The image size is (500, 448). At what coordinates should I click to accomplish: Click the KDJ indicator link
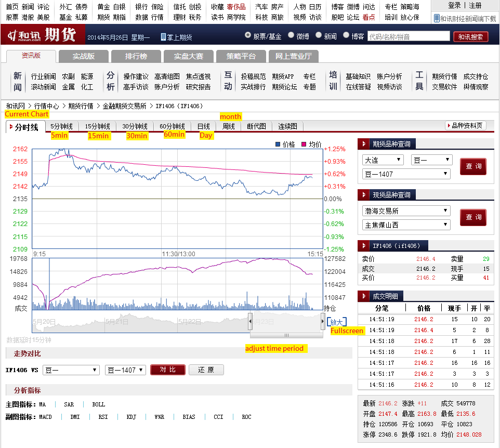131,417
